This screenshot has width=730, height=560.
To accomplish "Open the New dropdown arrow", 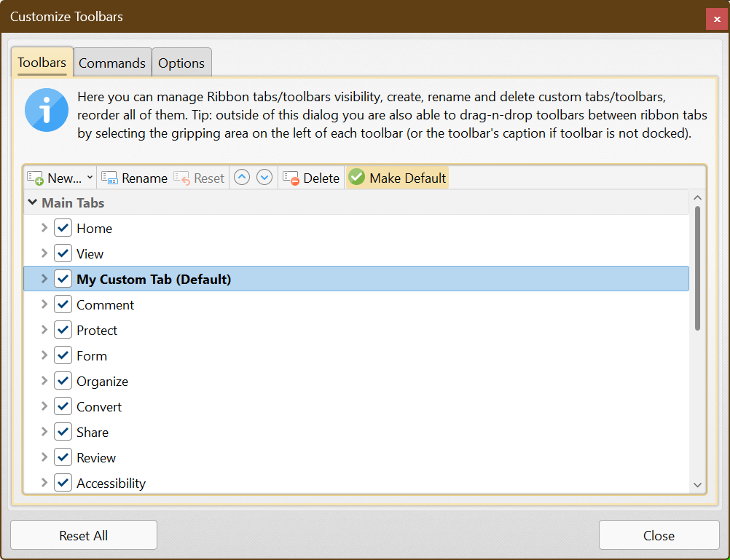I will [x=90, y=178].
